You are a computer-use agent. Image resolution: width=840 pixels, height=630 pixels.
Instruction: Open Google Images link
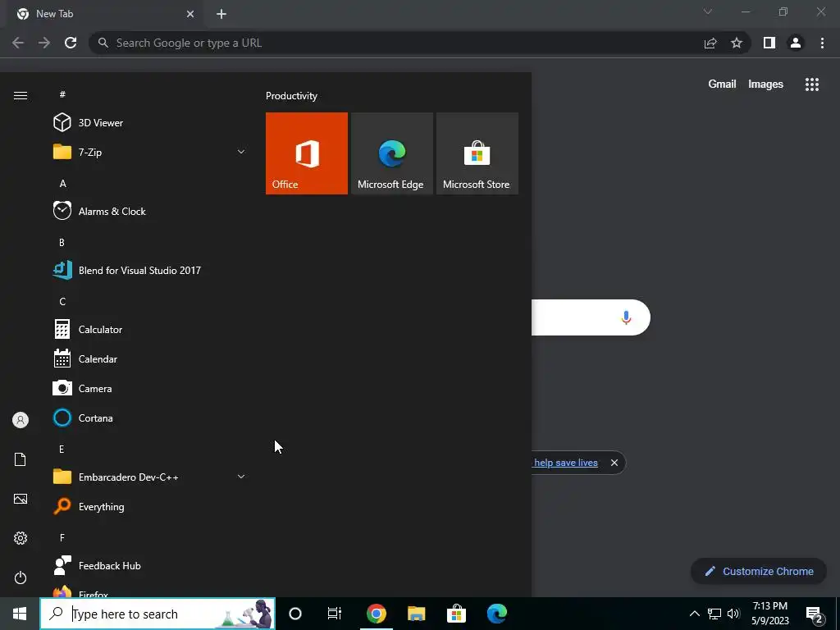(x=765, y=84)
